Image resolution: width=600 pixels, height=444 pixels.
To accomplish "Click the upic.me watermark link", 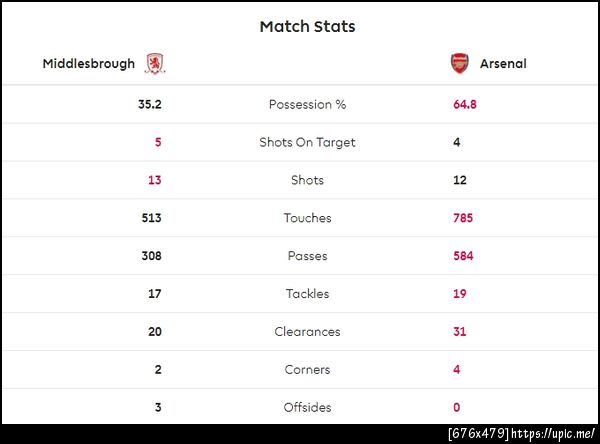I will tap(555, 433).
